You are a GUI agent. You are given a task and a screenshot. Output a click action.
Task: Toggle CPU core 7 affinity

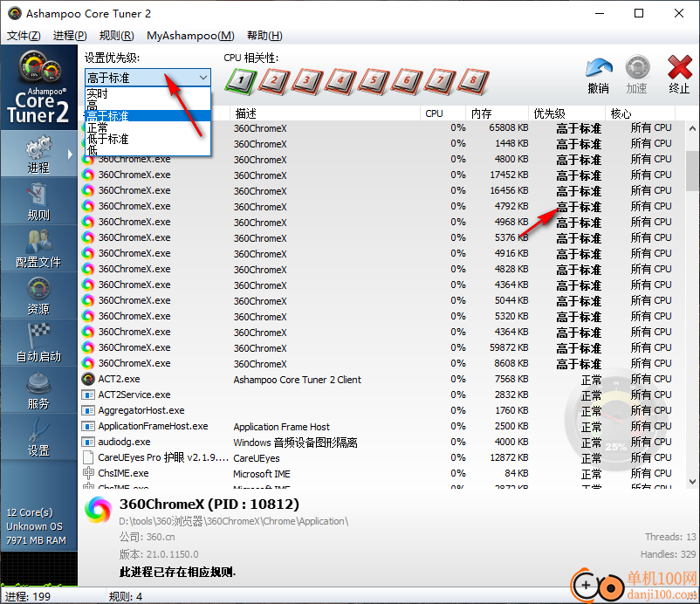(x=440, y=81)
